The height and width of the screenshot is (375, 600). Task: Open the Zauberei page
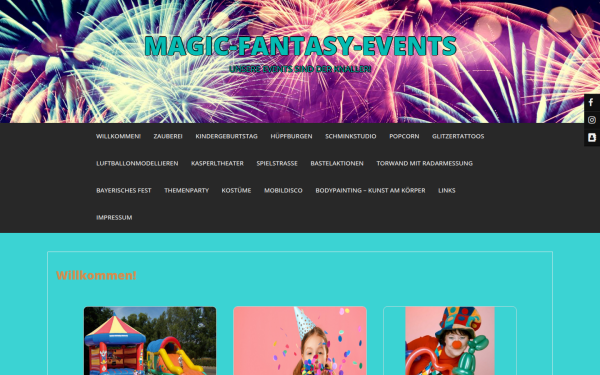click(x=168, y=136)
